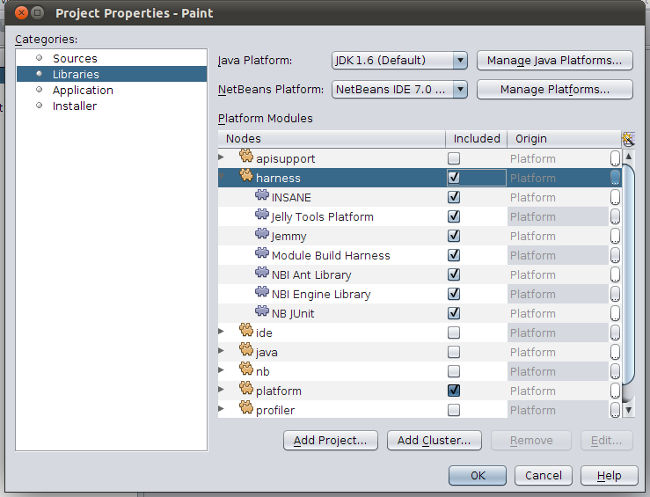650x497 pixels.
Task: Click the harness cluster icon
Action: [246, 177]
